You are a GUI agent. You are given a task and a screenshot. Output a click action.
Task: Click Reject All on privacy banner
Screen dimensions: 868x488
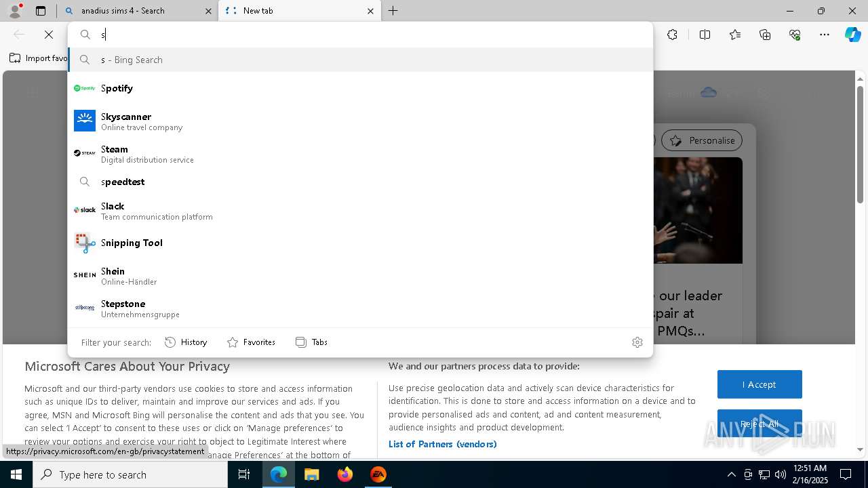[x=759, y=424]
